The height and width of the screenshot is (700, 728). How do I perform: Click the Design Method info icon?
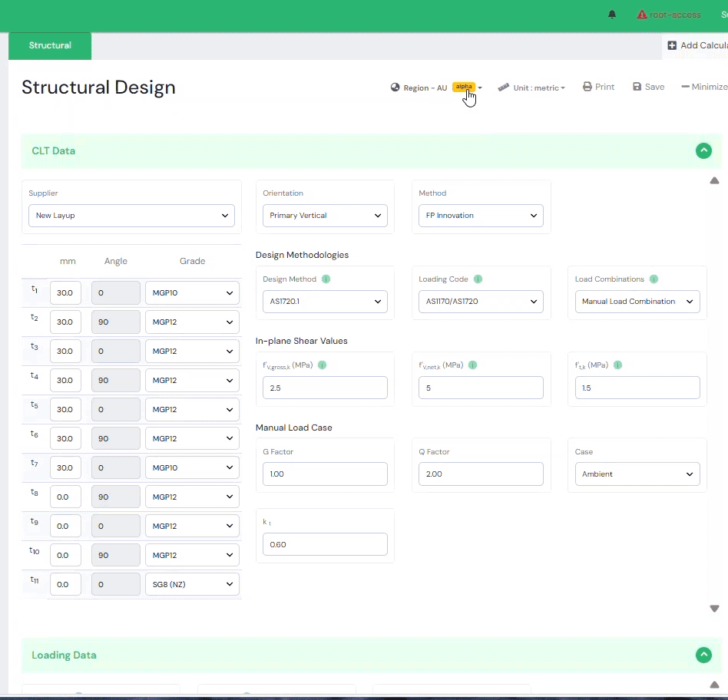(x=326, y=279)
